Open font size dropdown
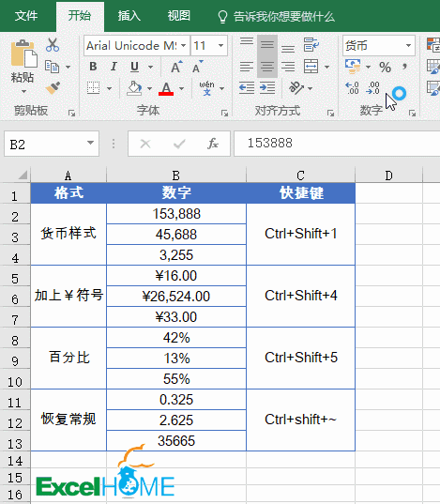The image size is (440, 504). click(220, 45)
